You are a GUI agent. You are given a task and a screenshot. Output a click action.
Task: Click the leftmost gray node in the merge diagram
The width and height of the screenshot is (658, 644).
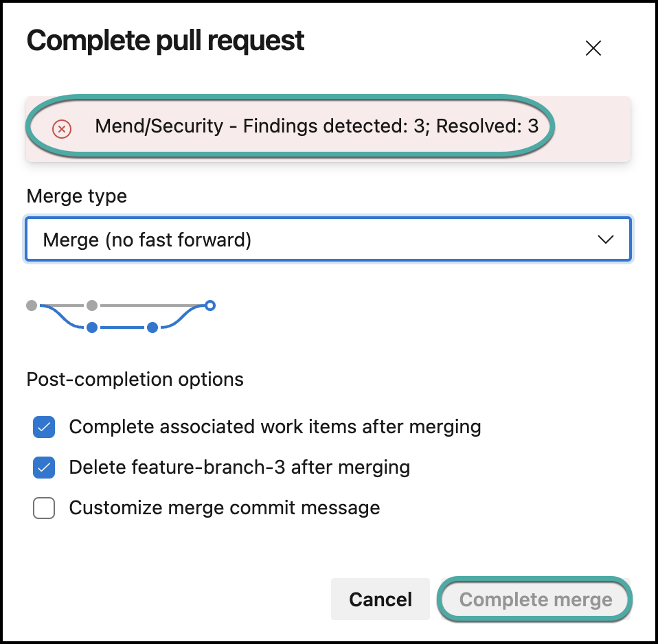[32, 306]
